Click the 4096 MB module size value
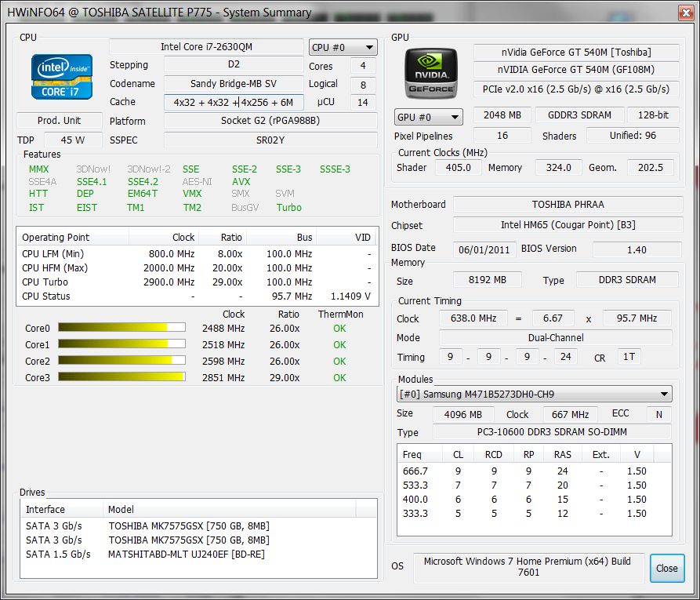 click(463, 415)
